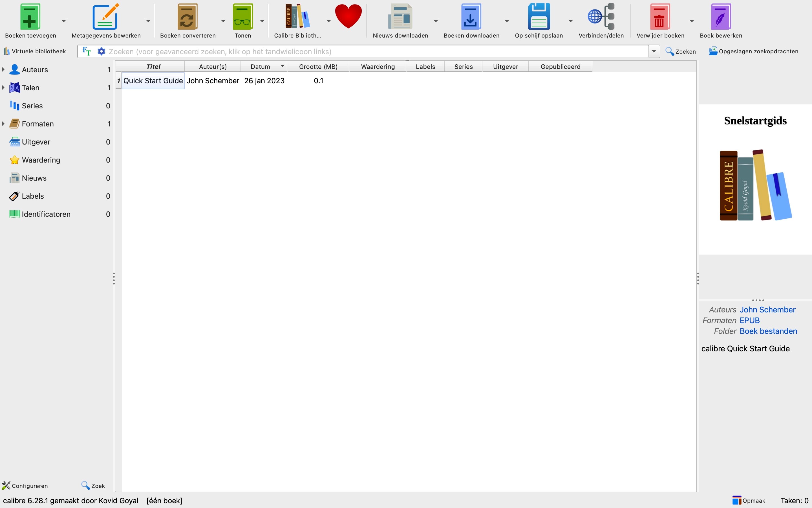Open Boeken downloaden dropdown arrow
Screen dimensions: 812x508
coord(507,21)
